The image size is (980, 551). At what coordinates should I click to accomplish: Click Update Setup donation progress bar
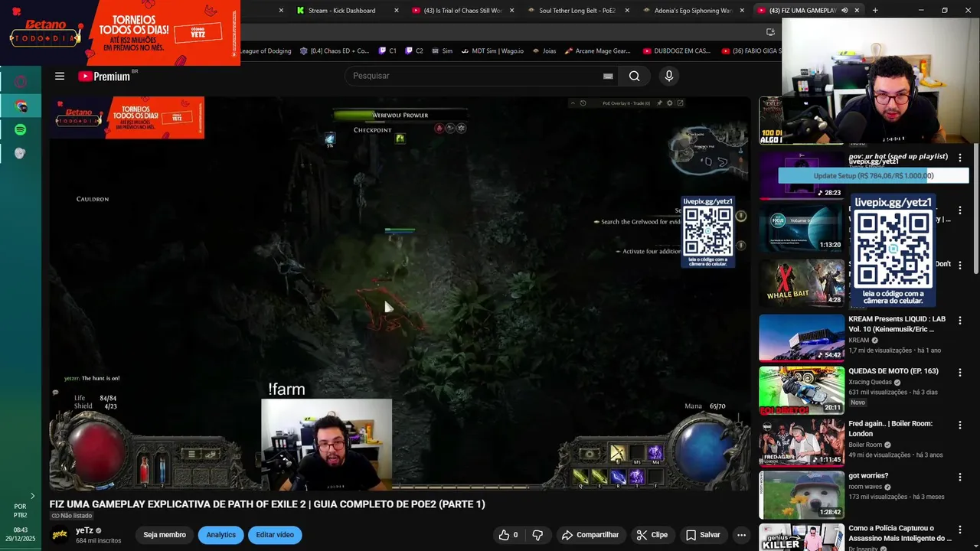pos(874,175)
